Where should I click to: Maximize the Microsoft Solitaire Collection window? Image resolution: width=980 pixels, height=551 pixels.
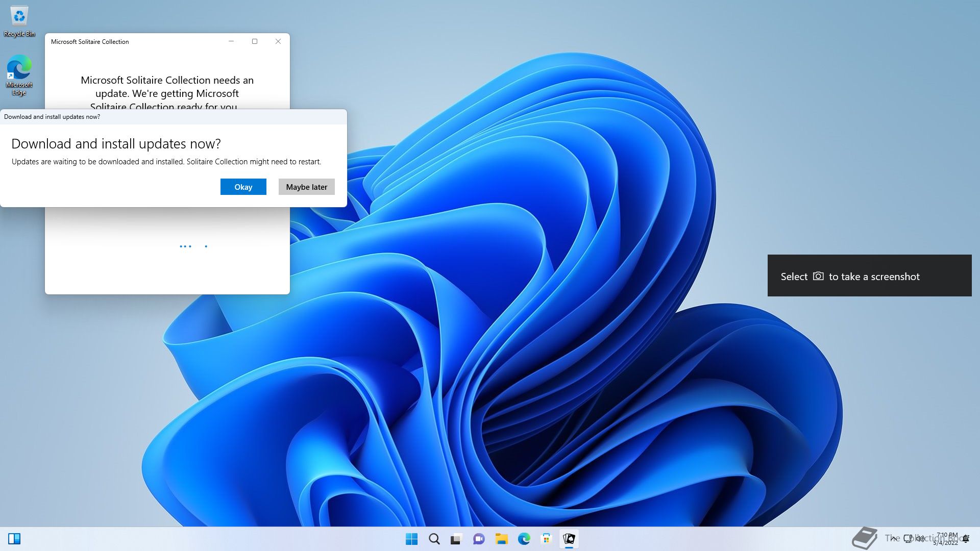(x=255, y=41)
